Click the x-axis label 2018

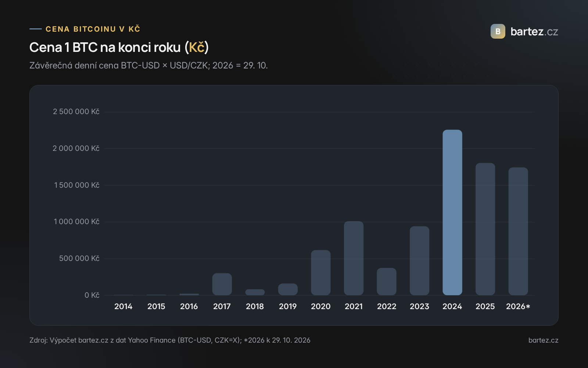click(x=255, y=307)
